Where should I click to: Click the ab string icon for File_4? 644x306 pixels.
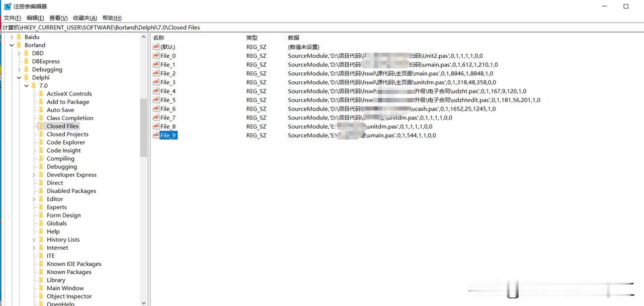(156, 91)
